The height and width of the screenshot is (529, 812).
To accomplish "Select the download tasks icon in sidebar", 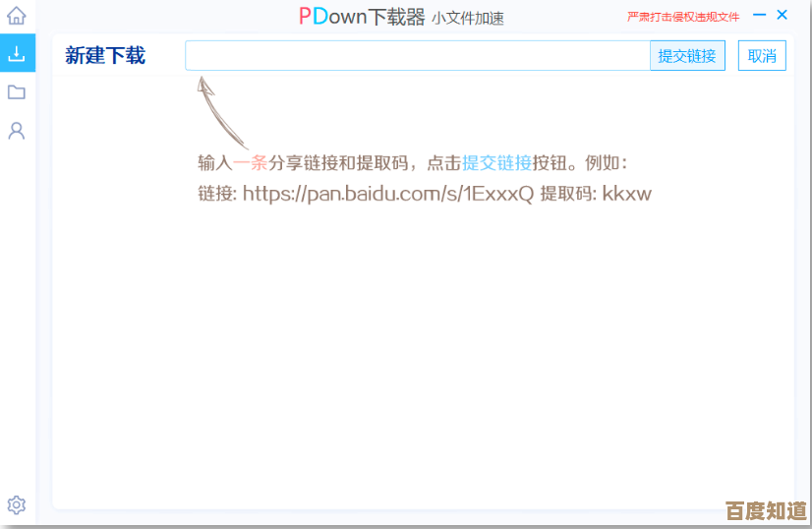I will 17,54.
